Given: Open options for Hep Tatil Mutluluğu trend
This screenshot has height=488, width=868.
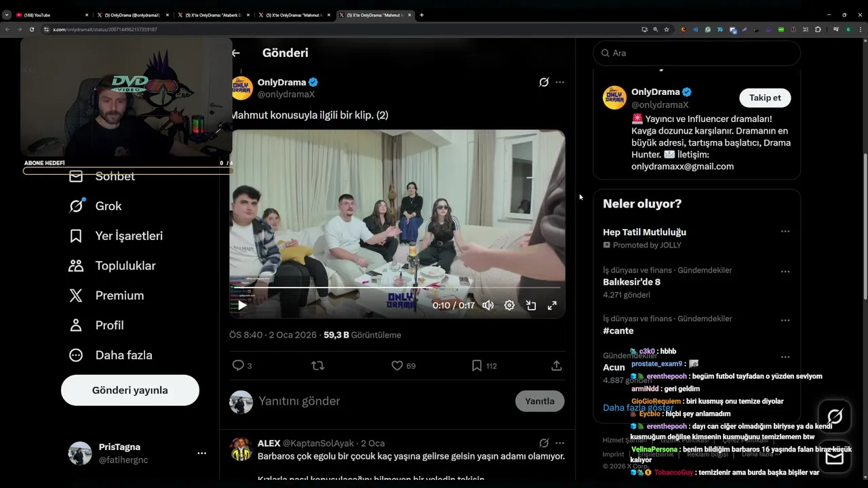Looking at the screenshot, I should [785, 232].
